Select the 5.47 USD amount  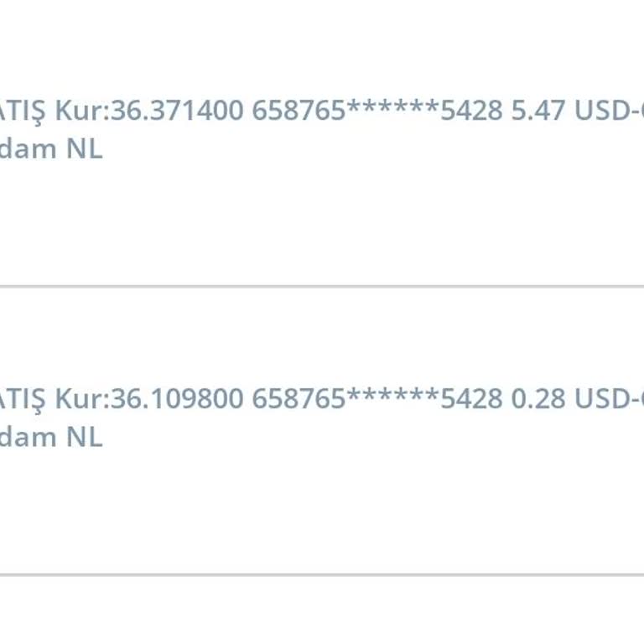(538, 111)
